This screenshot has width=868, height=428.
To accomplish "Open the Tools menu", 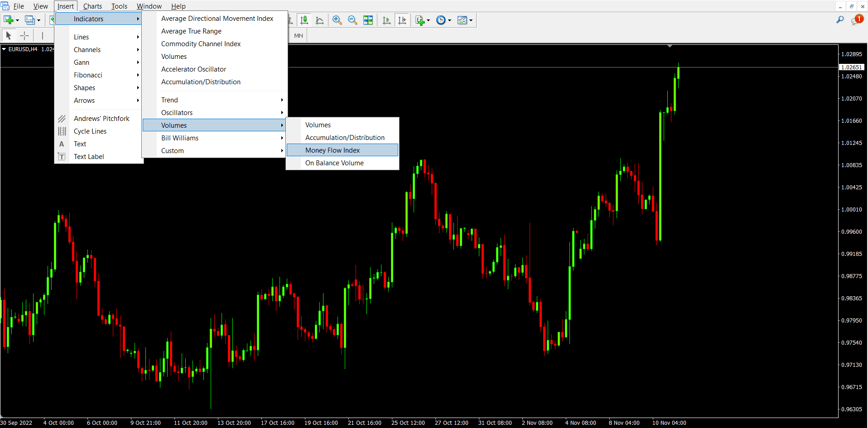I will [x=119, y=6].
